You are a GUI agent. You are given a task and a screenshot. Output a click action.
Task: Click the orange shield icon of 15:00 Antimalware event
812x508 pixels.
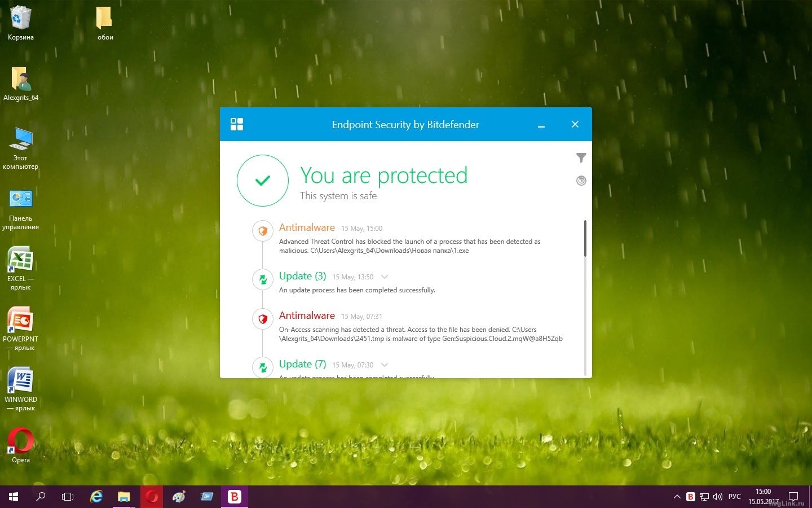pyautogui.click(x=263, y=231)
